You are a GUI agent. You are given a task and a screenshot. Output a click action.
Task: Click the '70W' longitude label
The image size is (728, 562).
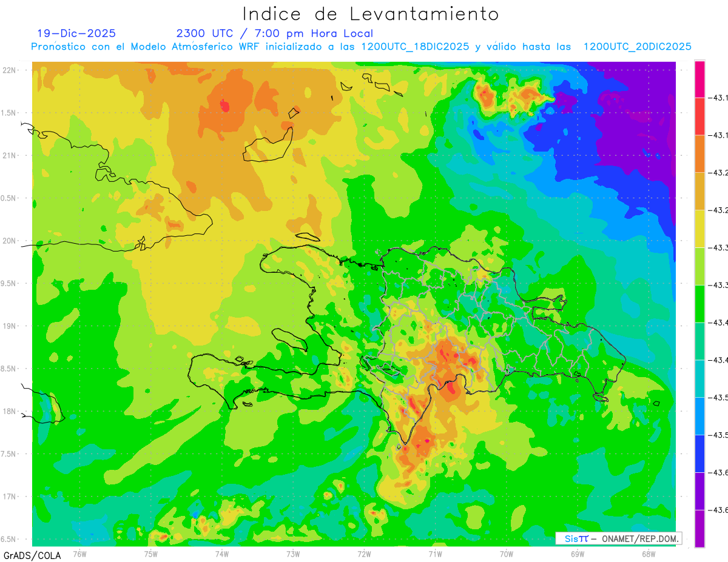pyautogui.click(x=507, y=554)
